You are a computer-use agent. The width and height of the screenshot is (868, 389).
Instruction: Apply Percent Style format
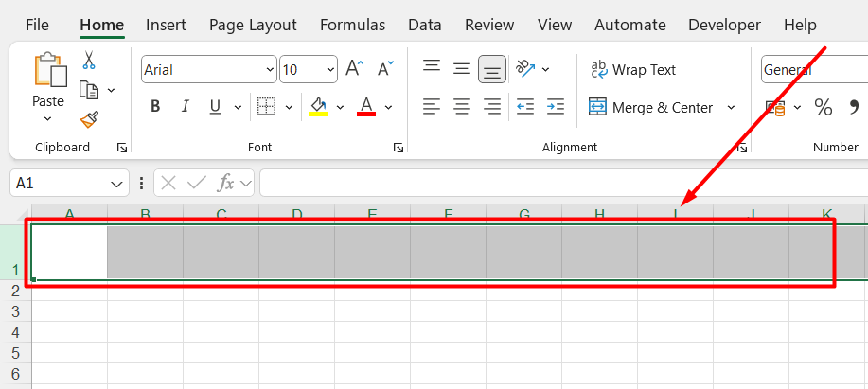pos(824,107)
